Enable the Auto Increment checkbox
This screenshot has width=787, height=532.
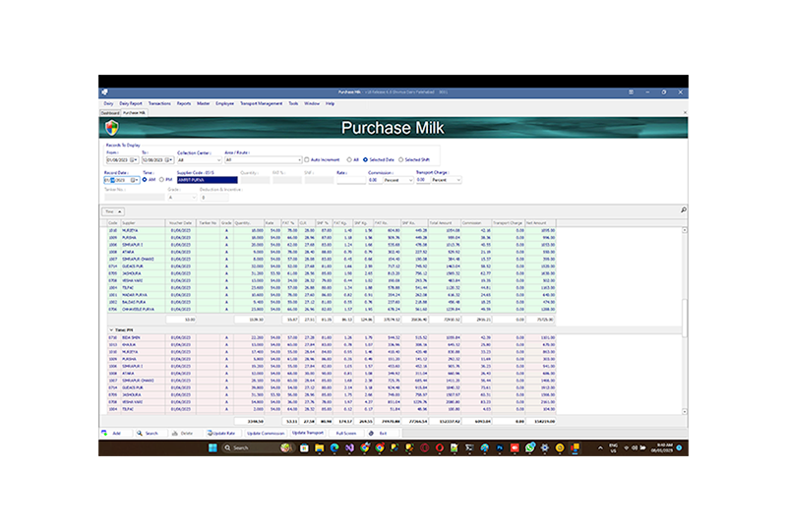click(307, 159)
